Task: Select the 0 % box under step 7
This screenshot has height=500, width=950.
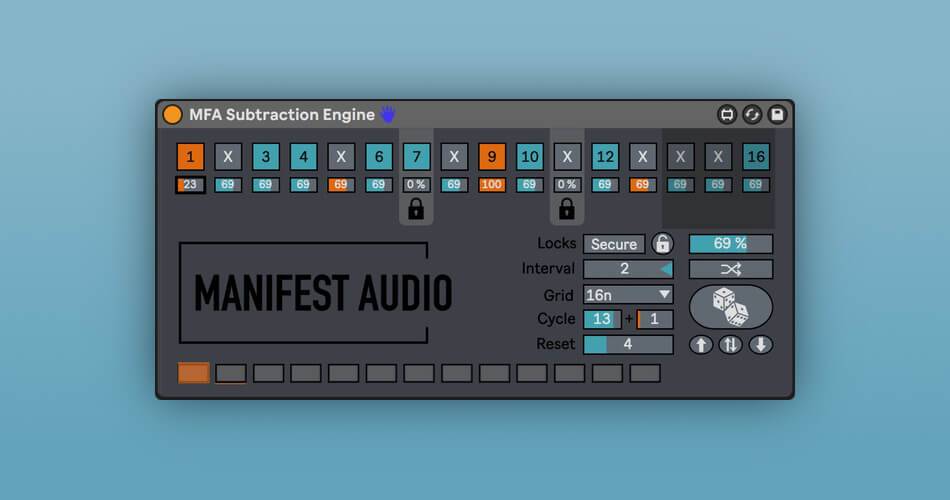Action: click(416, 185)
